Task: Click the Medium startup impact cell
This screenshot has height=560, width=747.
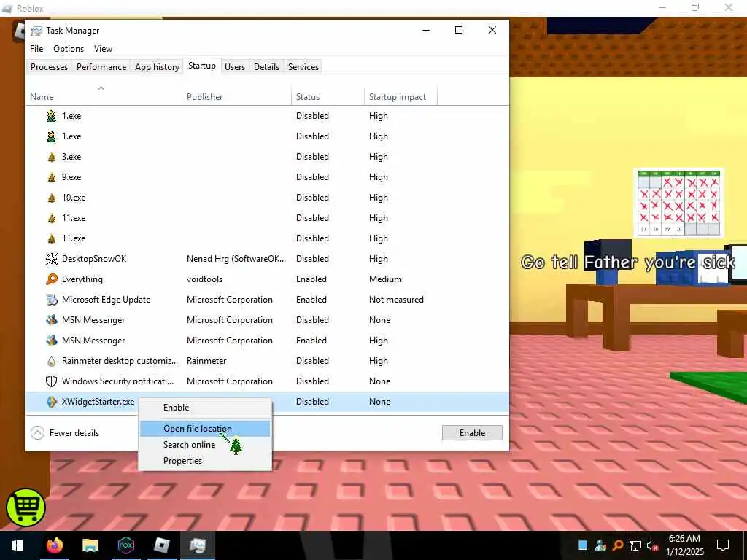Action: tap(385, 279)
